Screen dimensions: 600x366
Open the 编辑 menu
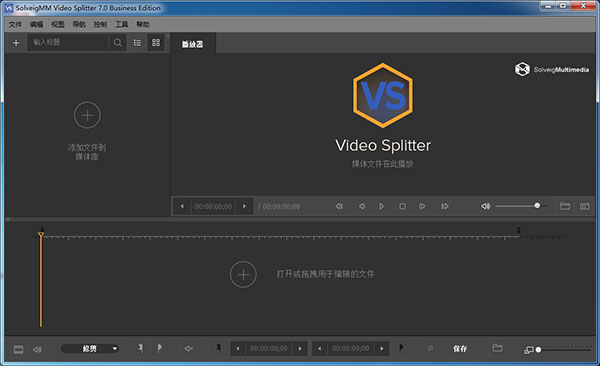36,25
